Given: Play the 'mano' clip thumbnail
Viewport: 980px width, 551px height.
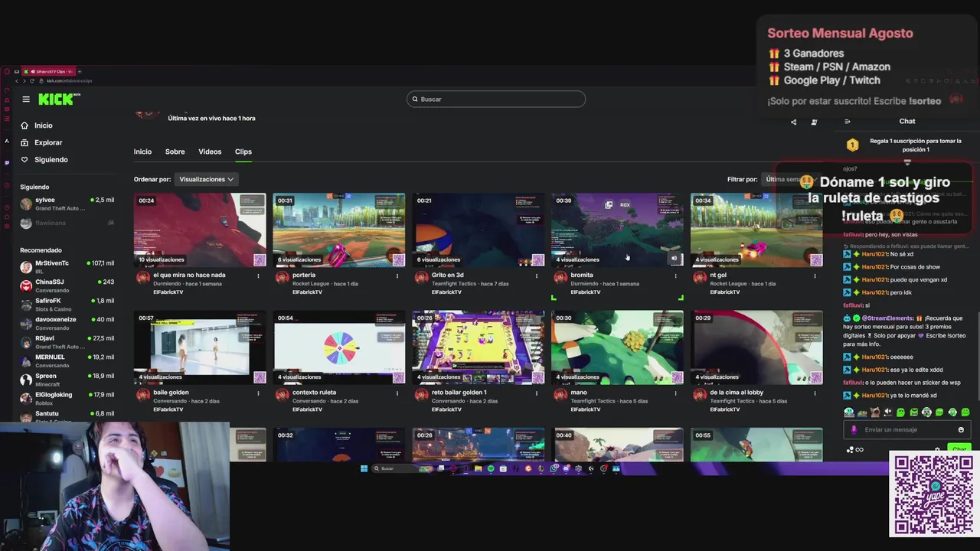Looking at the screenshot, I should pos(617,347).
